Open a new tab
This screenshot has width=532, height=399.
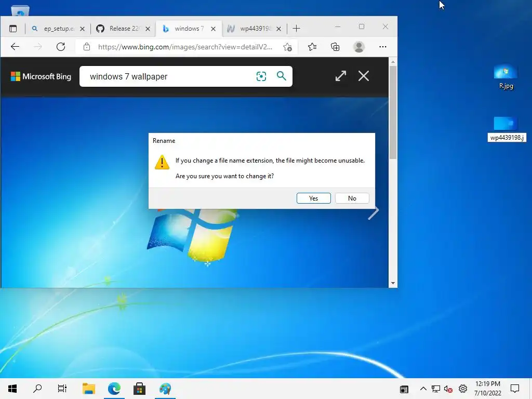pos(296,29)
